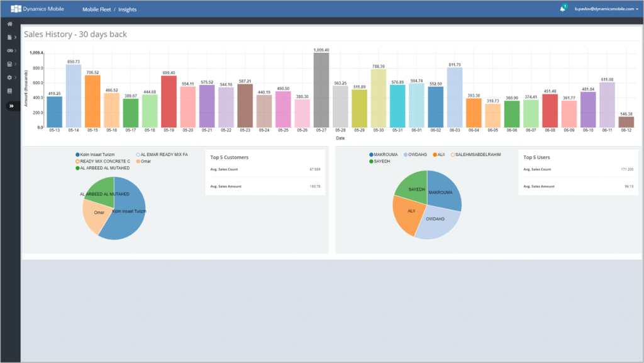Toggle AL ARBEED AL MUTAHED legend entry
Screen dimensions: 644x363
coord(103,168)
